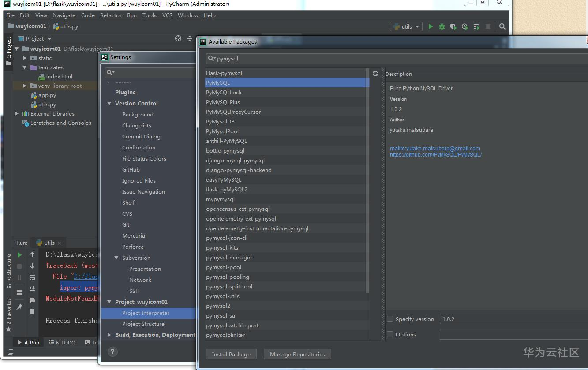Toggle soft-wrap in Run console
This screenshot has height=370, width=588.
pyautogui.click(x=32, y=277)
